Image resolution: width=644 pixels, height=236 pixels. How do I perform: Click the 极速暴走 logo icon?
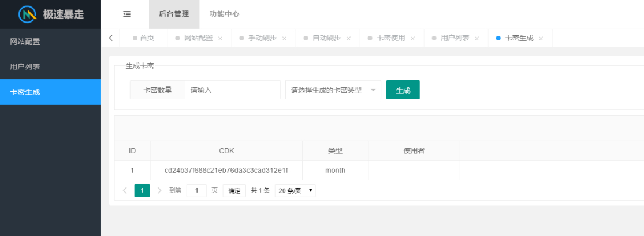point(28,14)
